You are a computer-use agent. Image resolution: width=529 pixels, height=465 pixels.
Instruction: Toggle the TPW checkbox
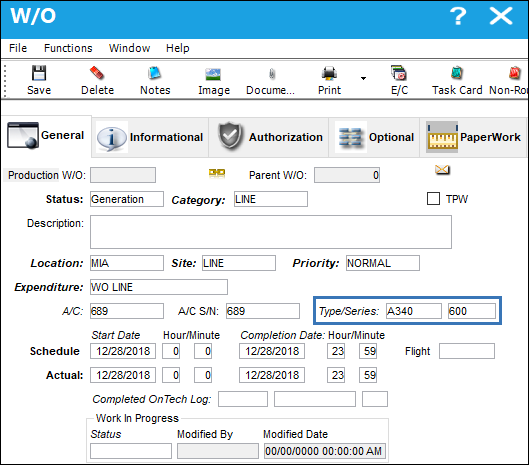(434, 199)
